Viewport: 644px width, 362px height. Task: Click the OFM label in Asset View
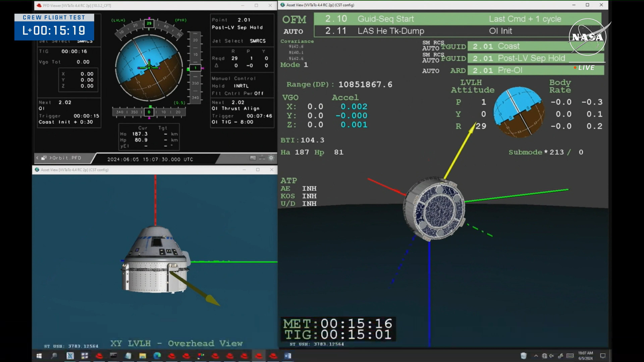pos(294,19)
